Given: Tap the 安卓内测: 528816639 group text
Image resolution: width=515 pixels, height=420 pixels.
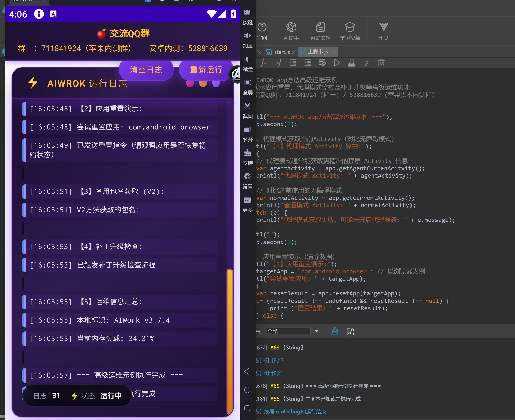Looking at the screenshot, I should tap(188, 48).
